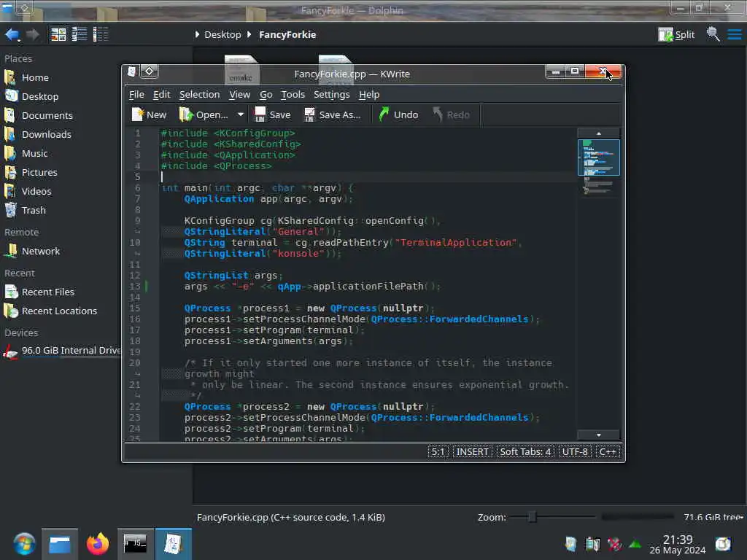Click the Open file icon in KWrite toolbar
Screen dimensions: 747x560
point(204,114)
